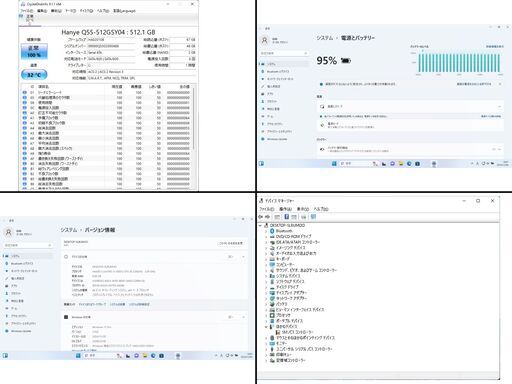
Task: Expand キーボード node in Device Manager
Action: click(x=266, y=259)
